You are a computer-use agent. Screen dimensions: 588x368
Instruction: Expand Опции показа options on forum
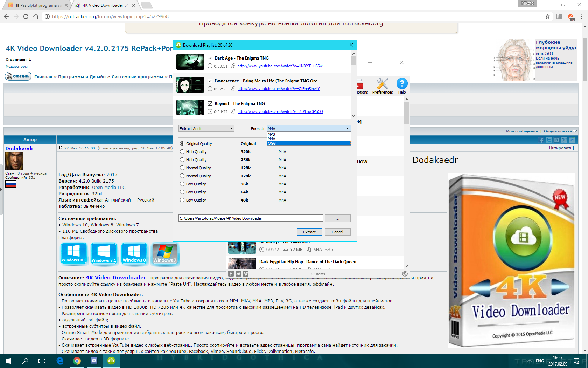[560, 131]
